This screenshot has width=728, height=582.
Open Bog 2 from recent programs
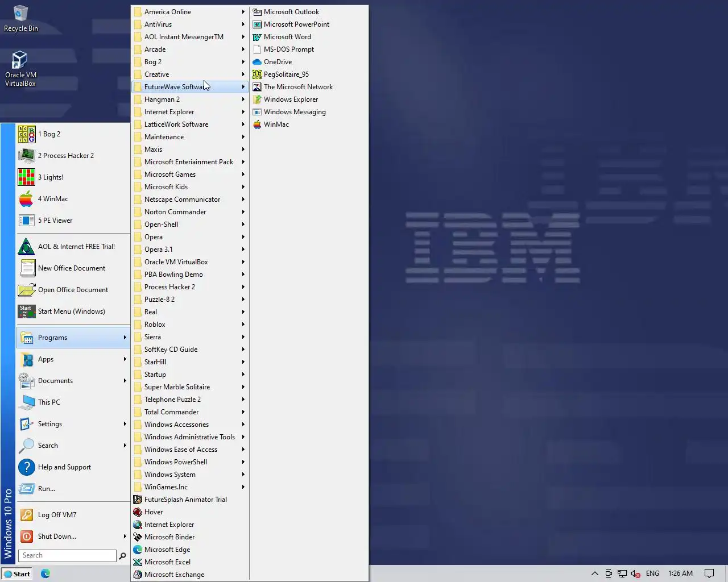click(x=73, y=134)
